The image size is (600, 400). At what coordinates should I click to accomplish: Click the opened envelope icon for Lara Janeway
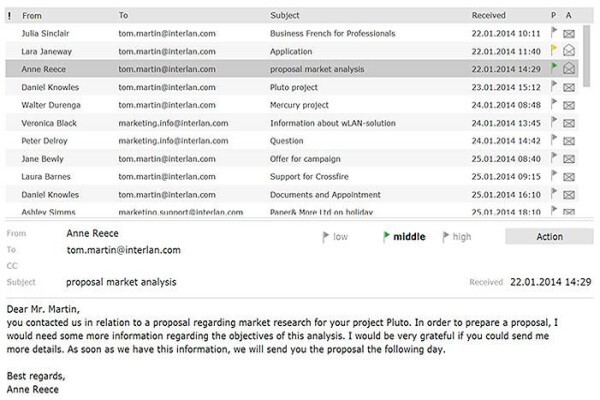point(569,50)
